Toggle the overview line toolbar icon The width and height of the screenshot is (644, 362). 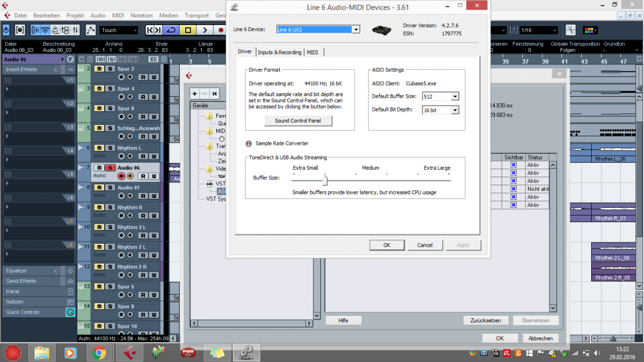pos(55,30)
